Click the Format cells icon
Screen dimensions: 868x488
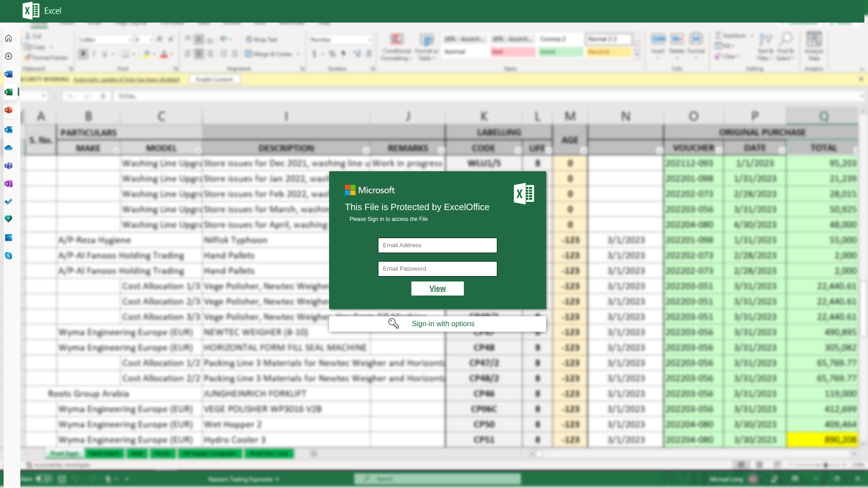(696, 39)
